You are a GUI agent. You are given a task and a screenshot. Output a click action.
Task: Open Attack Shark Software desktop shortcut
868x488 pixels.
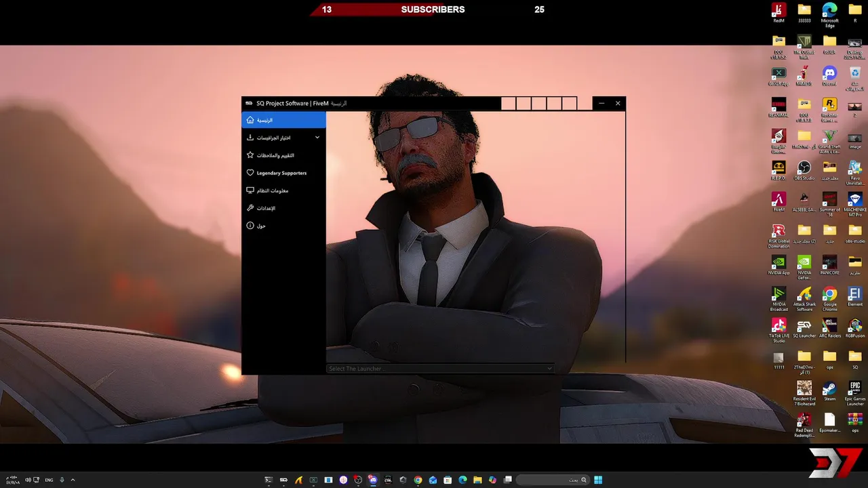click(x=804, y=299)
